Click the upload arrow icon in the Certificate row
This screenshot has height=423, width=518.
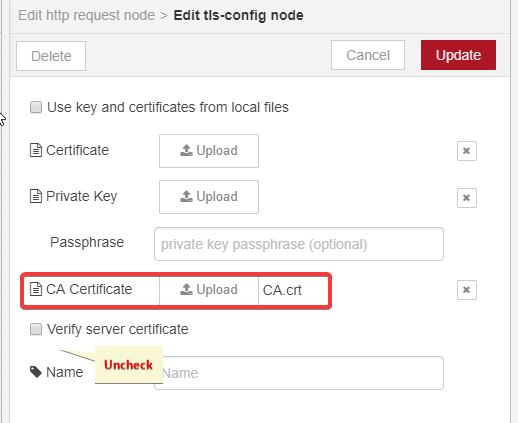coord(186,150)
